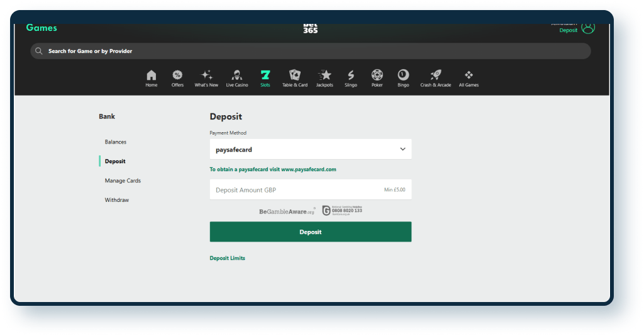The height and width of the screenshot is (336, 644).
Task: Open Live Casino category
Action: tap(237, 78)
